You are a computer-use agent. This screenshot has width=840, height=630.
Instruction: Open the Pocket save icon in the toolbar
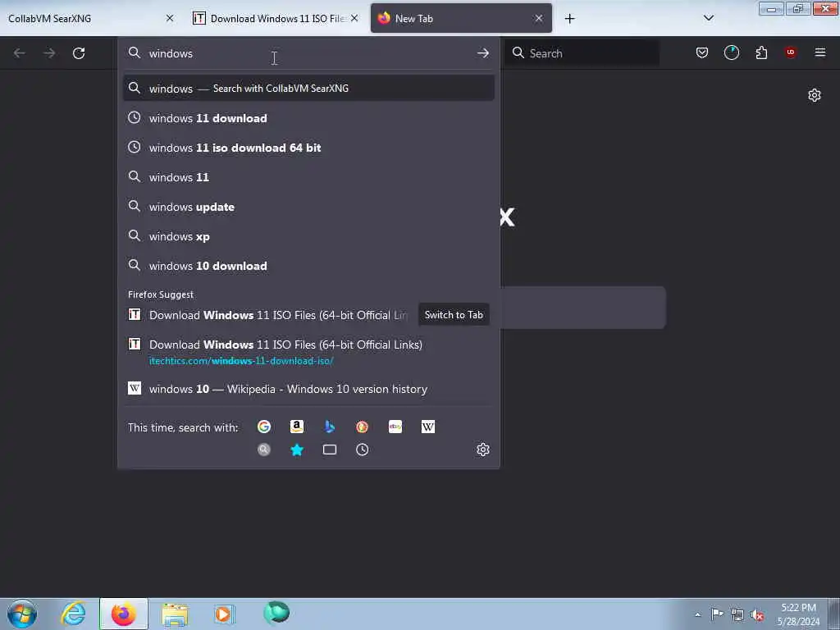[702, 52]
